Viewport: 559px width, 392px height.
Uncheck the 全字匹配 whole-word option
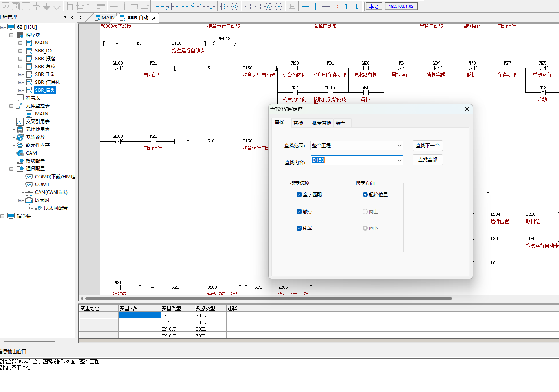click(299, 195)
